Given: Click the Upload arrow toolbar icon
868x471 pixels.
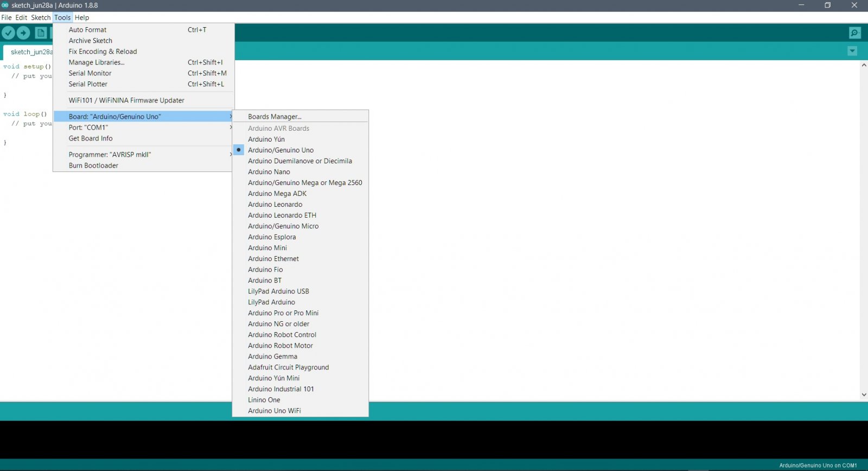Looking at the screenshot, I should (23, 33).
